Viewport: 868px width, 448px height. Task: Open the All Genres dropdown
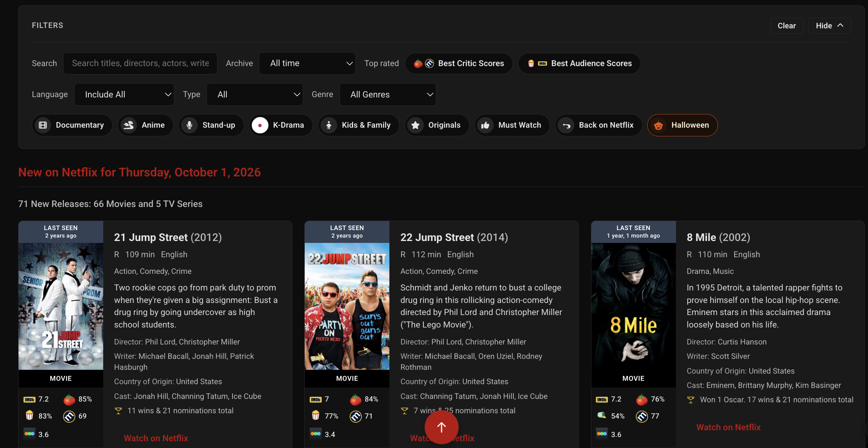(388, 94)
